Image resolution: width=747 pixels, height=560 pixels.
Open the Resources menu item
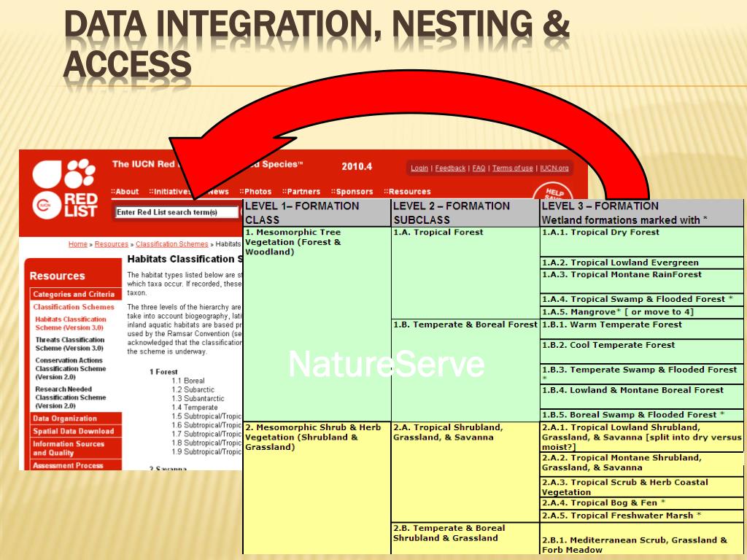[x=407, y=192]
